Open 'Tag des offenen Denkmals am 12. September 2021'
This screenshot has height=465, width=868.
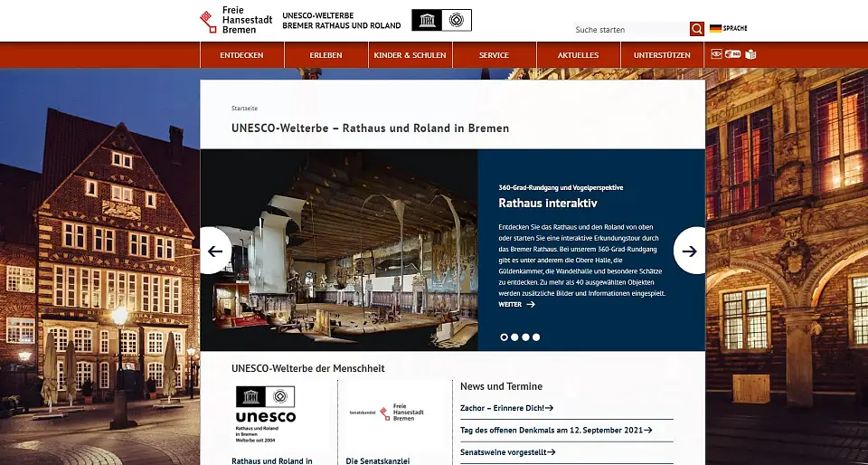tap(556, 430)
